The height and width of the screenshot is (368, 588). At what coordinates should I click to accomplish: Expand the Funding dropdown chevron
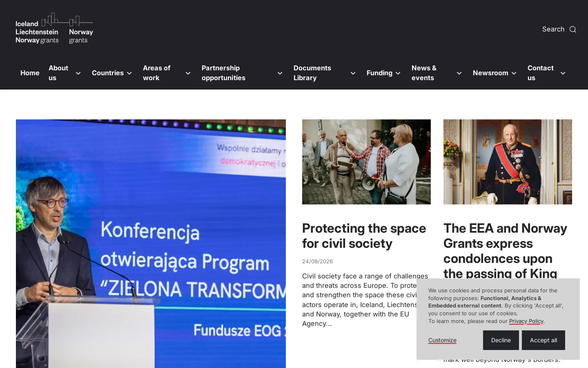pos(398,73)
